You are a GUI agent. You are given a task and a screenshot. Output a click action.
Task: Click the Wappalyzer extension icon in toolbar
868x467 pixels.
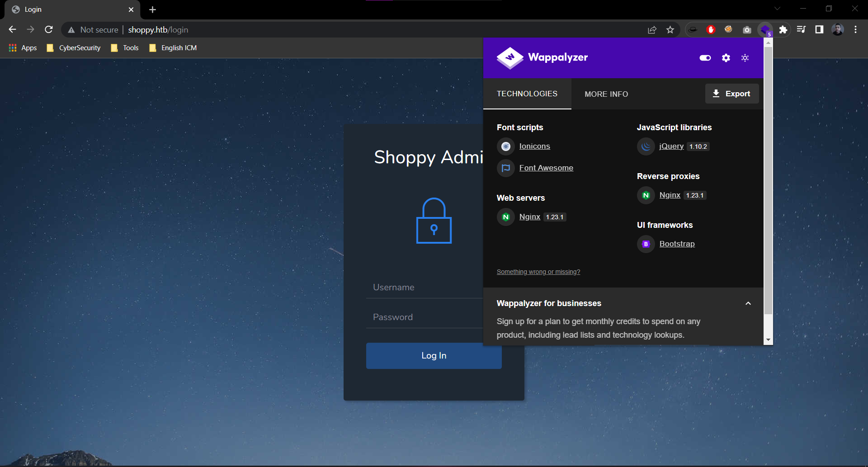[x=765, y=30]
